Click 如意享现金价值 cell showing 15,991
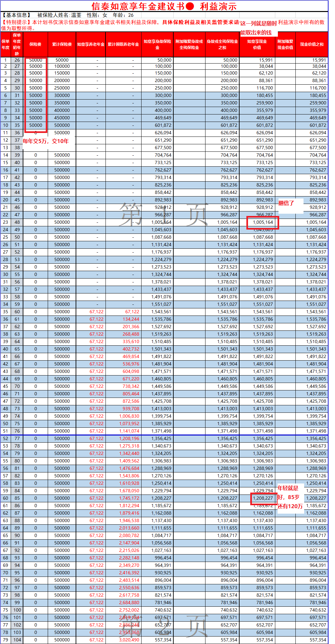This screenshot has width=335, height=644. pos(257,60)
